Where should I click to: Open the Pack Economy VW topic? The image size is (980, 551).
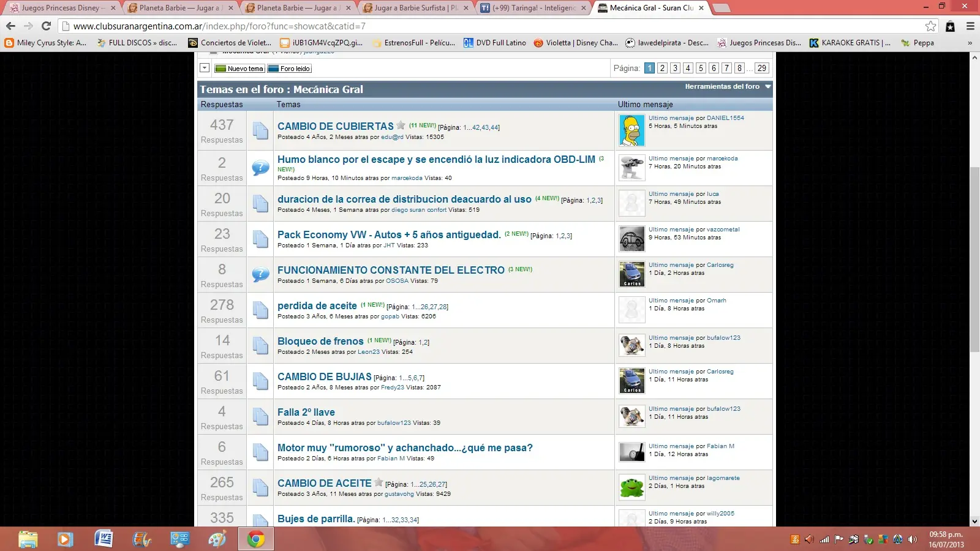point(389,234)
